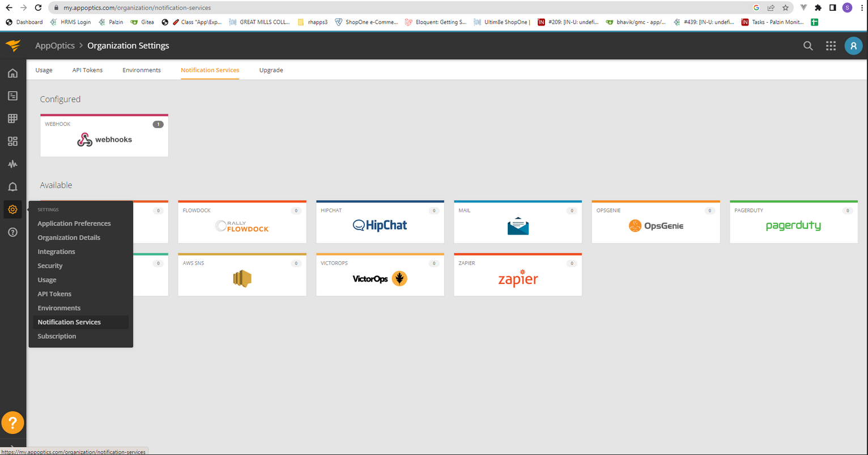This screenshot has width=868, height=455.
Task: Click the Settings gear icon
Action: coord(12,209)
